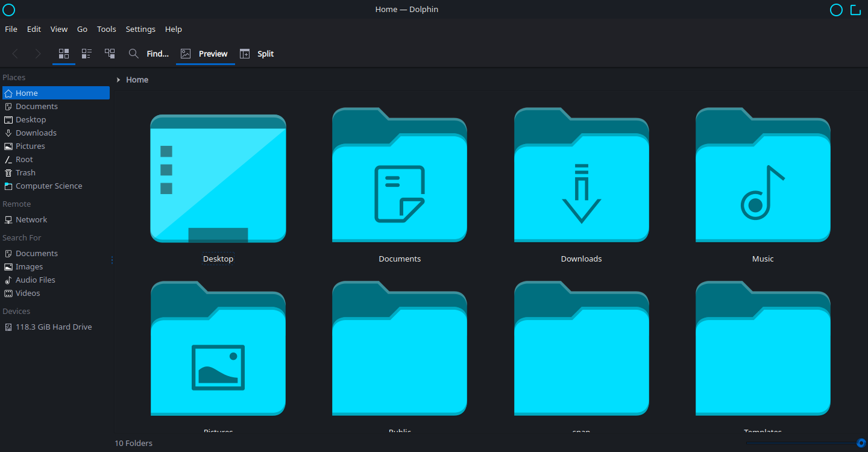Viewport: 868px width, 452px height.
Task: Click the magnifier Find icon
Action: point(134,54)
